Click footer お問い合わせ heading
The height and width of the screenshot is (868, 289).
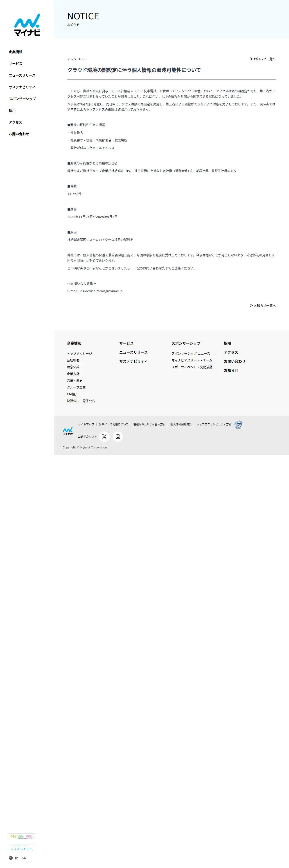(235, 361)
